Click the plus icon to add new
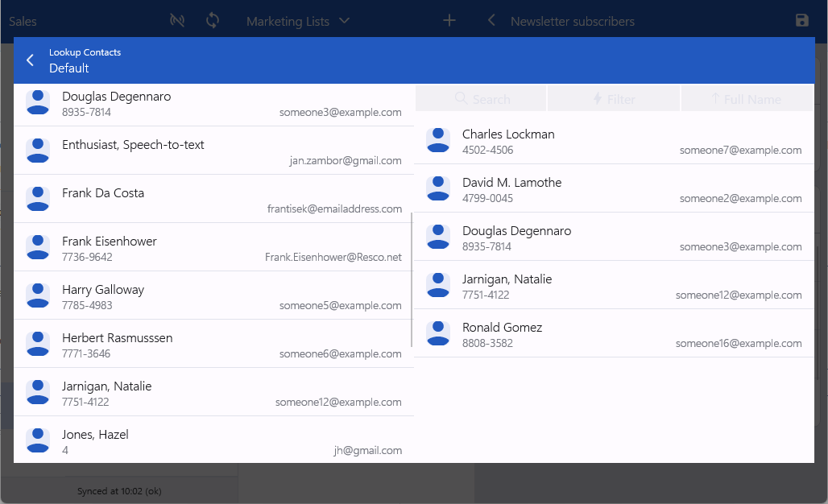The image size is (828, 504). tap(449, 21)
